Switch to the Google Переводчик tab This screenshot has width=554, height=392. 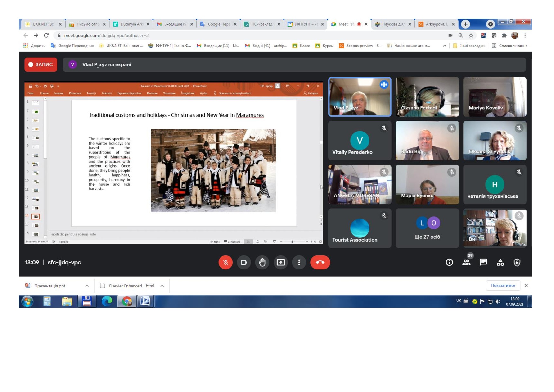pos(218,24)
